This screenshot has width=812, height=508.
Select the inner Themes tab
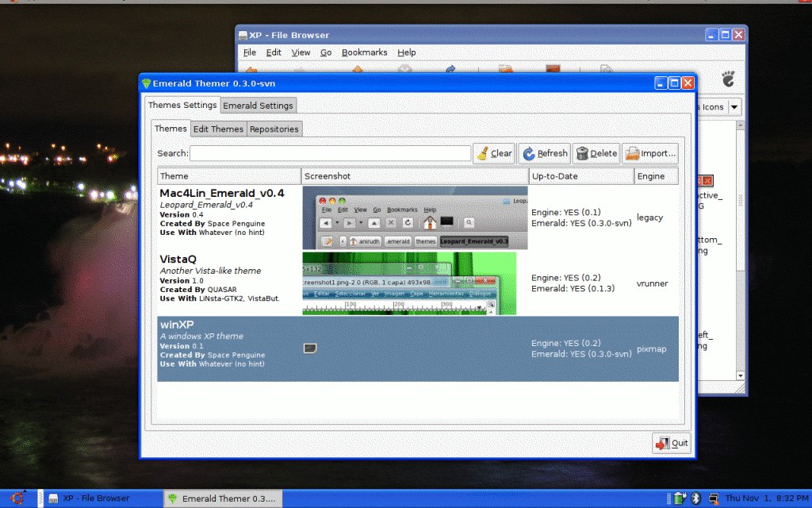[x=170, y=129]
